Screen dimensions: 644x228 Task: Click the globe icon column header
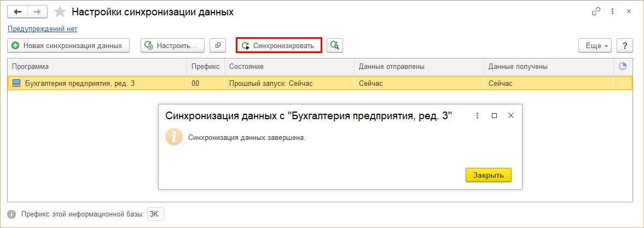[x=623, y=67]
